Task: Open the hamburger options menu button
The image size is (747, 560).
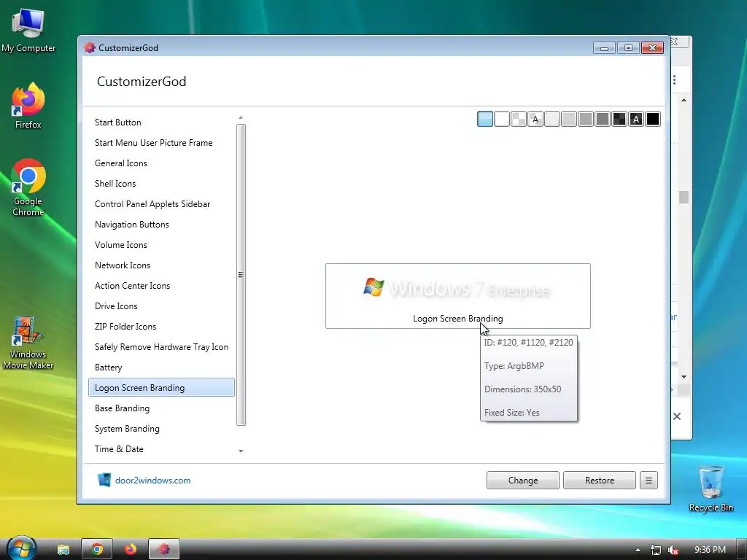Action: pos(649,481)
